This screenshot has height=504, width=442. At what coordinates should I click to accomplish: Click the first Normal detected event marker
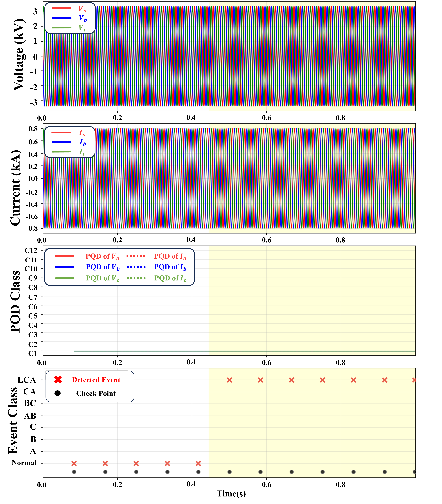coord(74,464)
